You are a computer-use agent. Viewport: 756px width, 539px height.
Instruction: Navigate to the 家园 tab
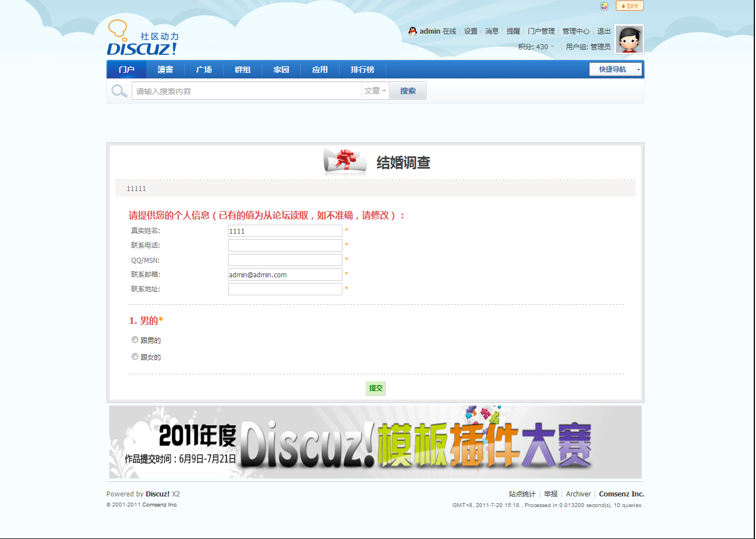click(x=281, y=69)
